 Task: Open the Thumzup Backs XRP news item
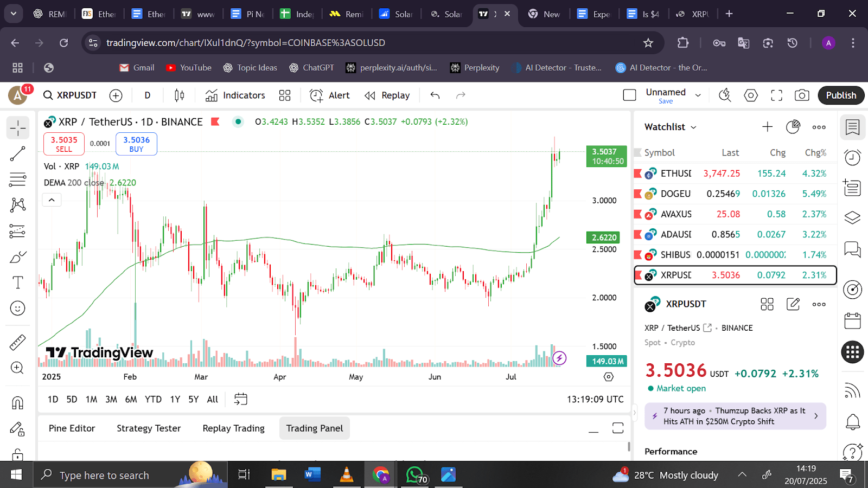point(735,416)
